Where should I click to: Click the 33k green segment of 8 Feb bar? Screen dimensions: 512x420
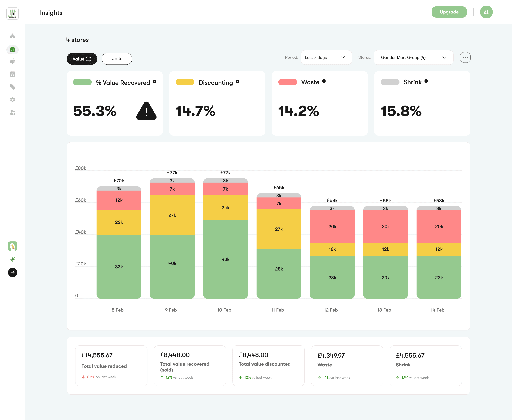(x=119, y=267)
